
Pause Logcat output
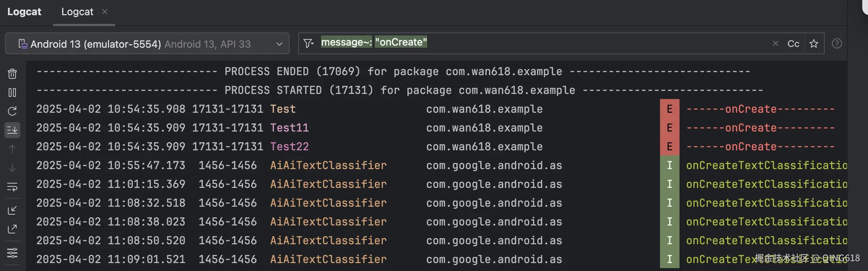pos(12,93)
